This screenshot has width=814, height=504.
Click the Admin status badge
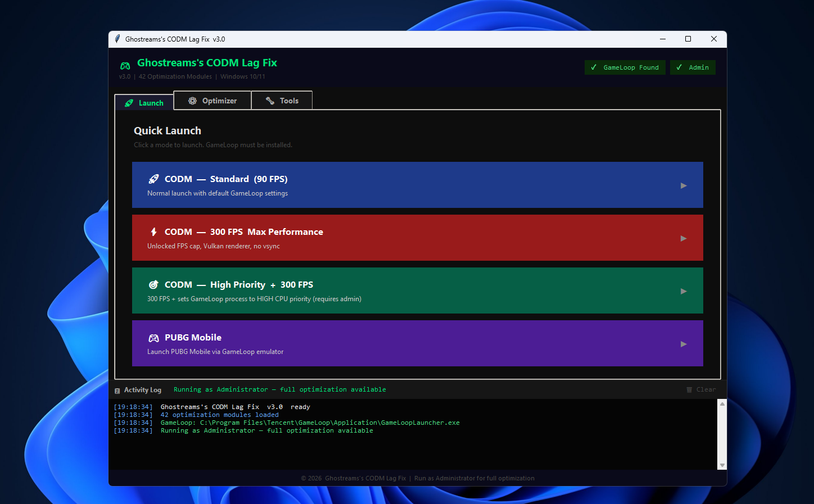click(x=693, y=67)
